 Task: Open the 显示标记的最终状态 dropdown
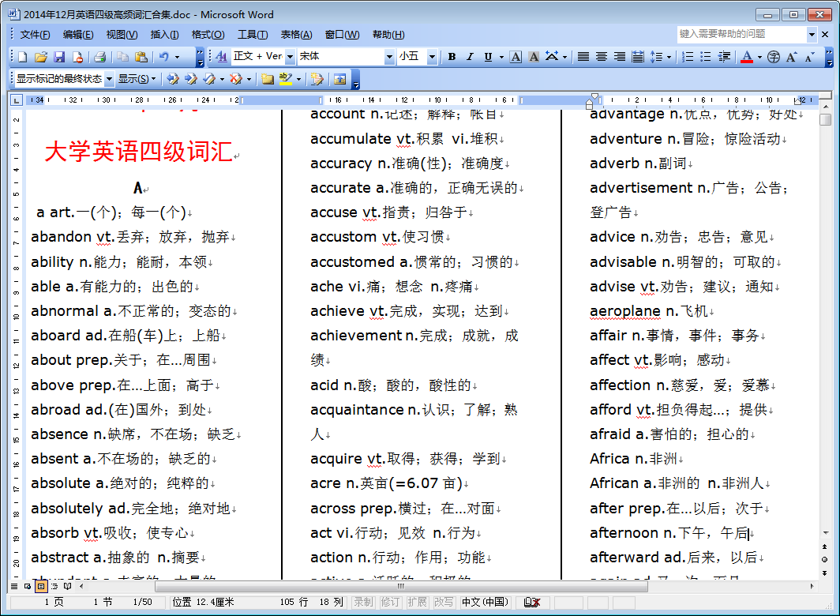[109, 79]
